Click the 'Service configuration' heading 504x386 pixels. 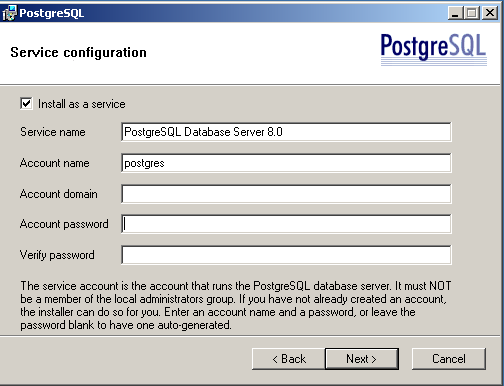click(x=78, y=52)
